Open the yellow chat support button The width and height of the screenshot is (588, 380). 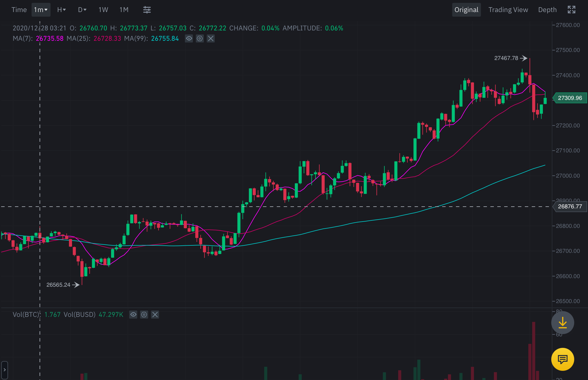562,359
